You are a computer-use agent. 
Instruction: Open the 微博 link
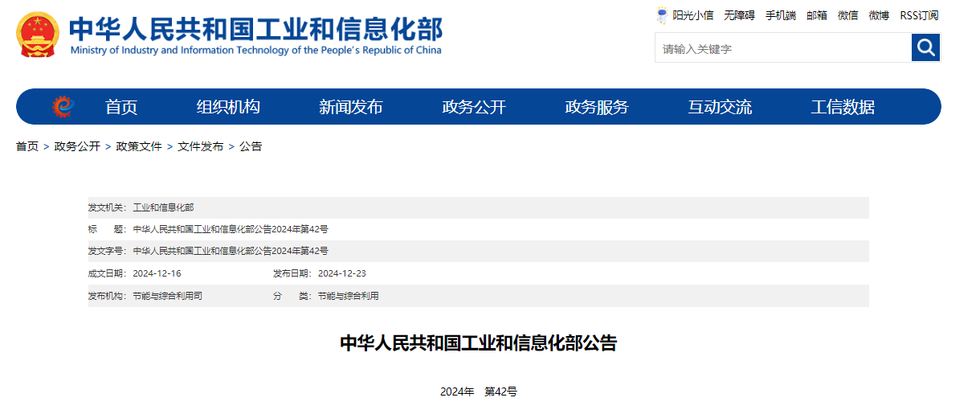(879, 15)
